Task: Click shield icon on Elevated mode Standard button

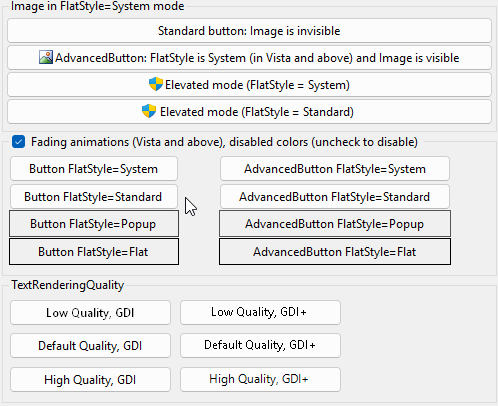Action: (x=149, y=111)
